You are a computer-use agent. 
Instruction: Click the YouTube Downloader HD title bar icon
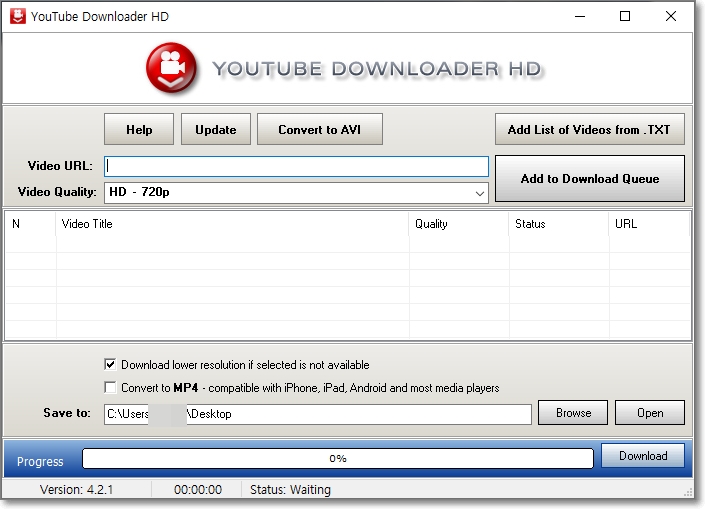point(18,16)
